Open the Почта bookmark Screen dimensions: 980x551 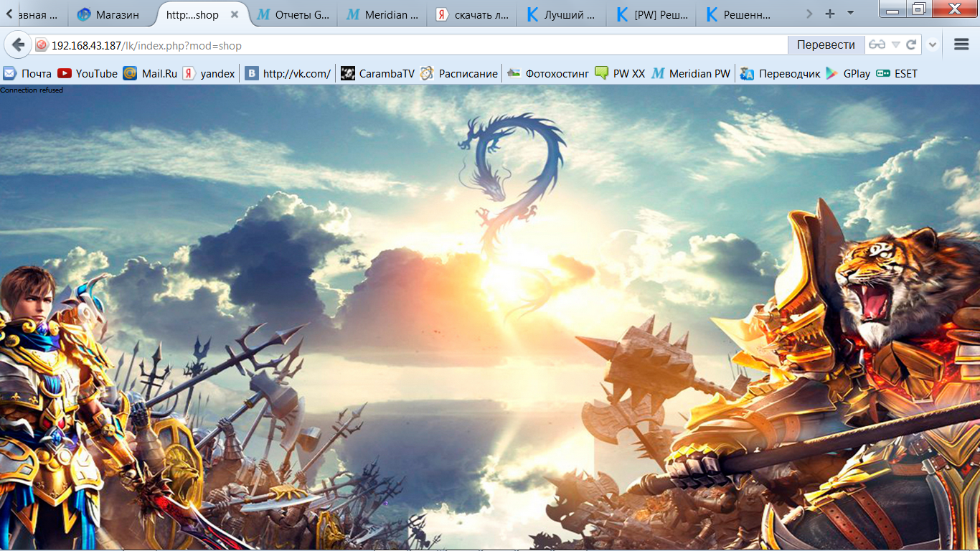[27, 73]
